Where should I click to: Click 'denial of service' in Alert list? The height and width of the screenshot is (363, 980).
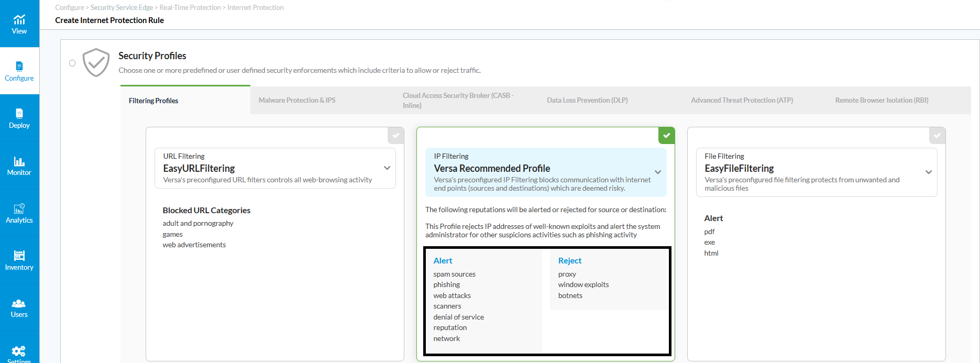point(459,317)
